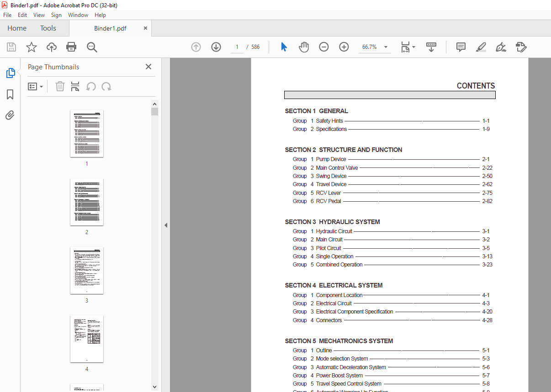Open the Sign document pen tool

501,47
